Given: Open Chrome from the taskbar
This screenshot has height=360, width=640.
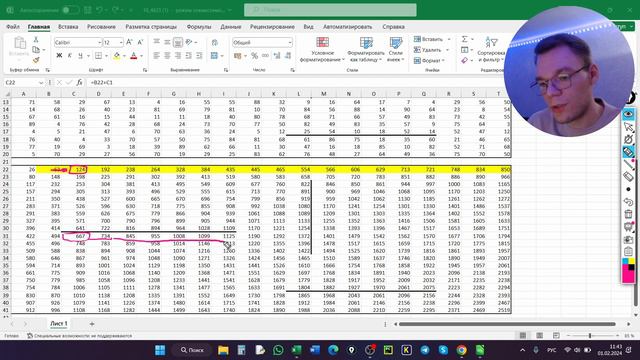Looking at the screenshot, I should (x=462, y=350).
